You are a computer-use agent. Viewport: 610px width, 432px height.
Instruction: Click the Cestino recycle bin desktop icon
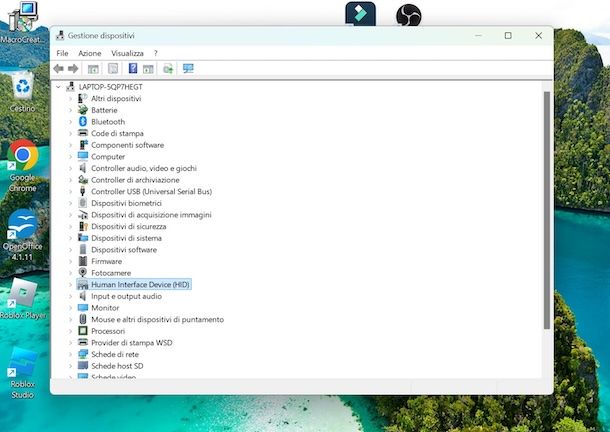(23, 92)
